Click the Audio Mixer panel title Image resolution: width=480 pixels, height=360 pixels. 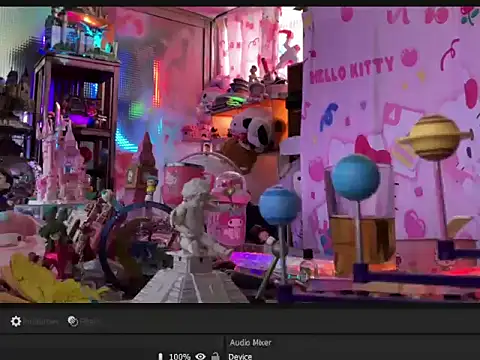250,342
